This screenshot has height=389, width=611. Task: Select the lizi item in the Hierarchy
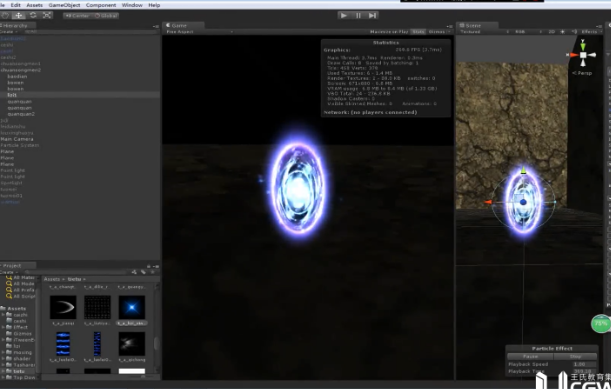click(12, 95)
